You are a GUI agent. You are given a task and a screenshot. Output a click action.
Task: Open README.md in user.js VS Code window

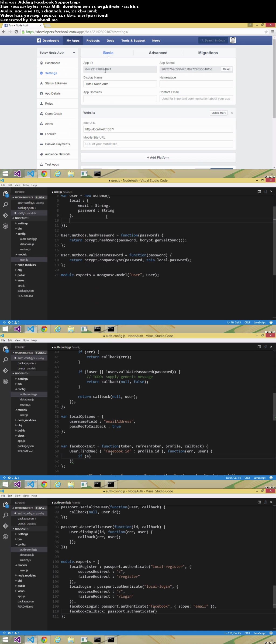[25, 296]
